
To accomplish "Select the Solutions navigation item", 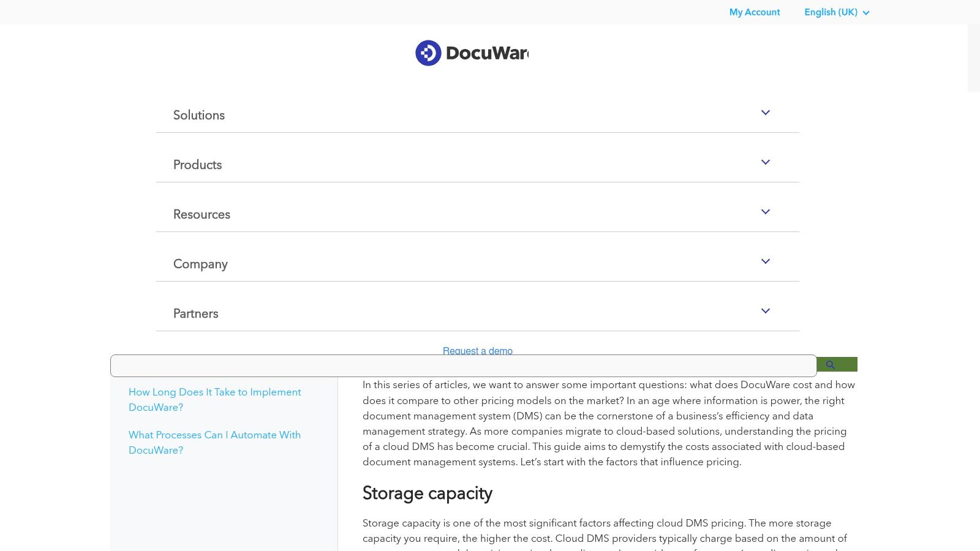I will [198, 115].
